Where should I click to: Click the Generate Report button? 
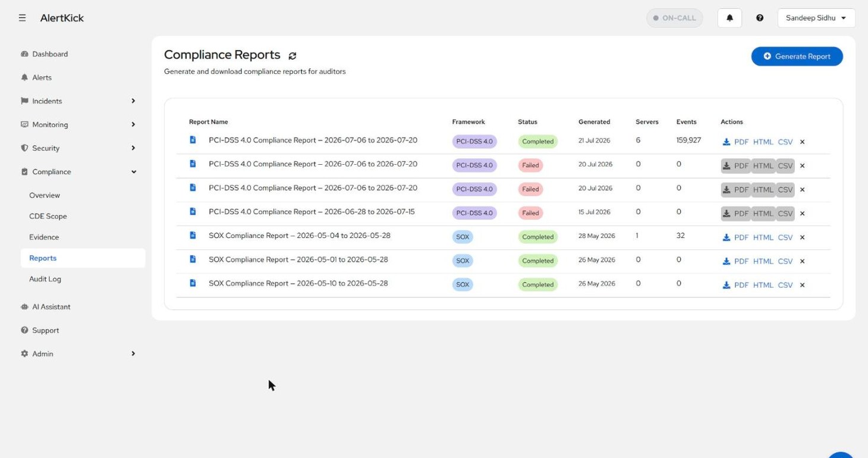[x=797, y=57]
